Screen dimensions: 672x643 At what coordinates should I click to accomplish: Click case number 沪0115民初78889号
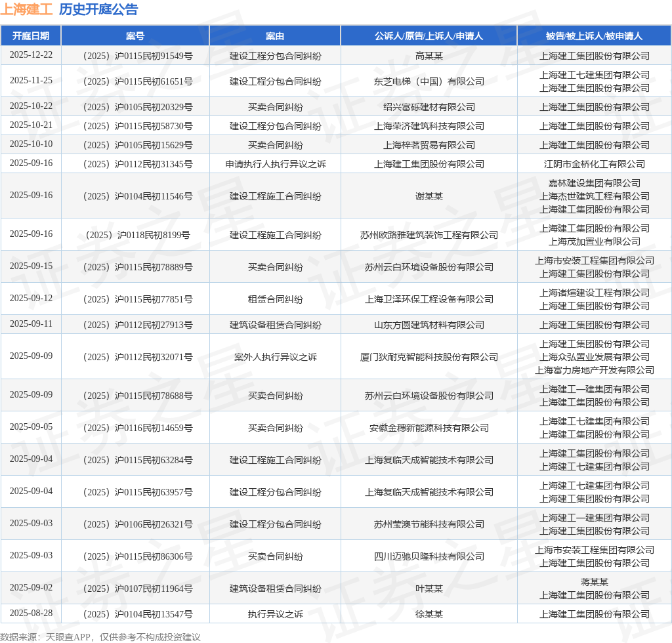(x=138, y=267)
